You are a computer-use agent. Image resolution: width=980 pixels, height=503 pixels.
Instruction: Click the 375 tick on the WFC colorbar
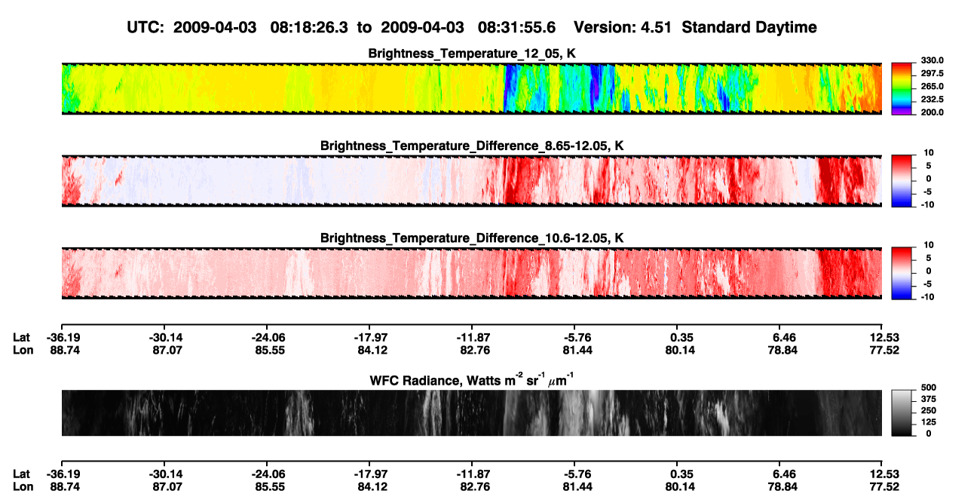pos(929,398)
